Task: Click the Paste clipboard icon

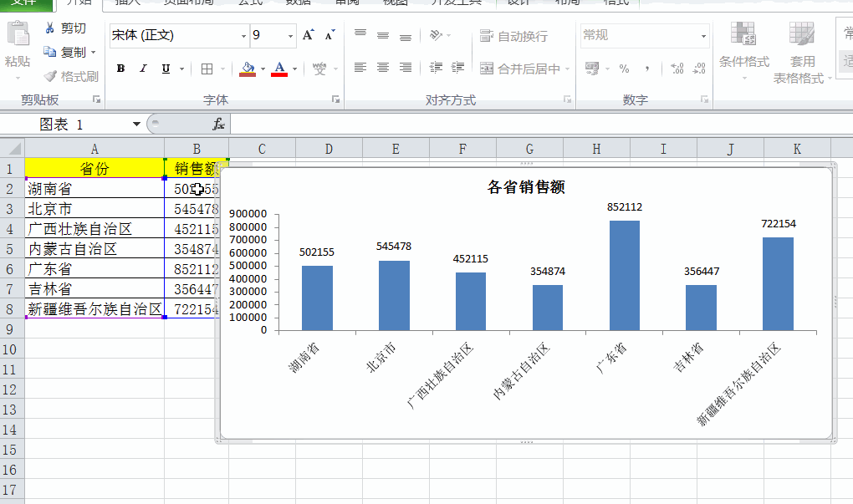Action: coord(18,35)
